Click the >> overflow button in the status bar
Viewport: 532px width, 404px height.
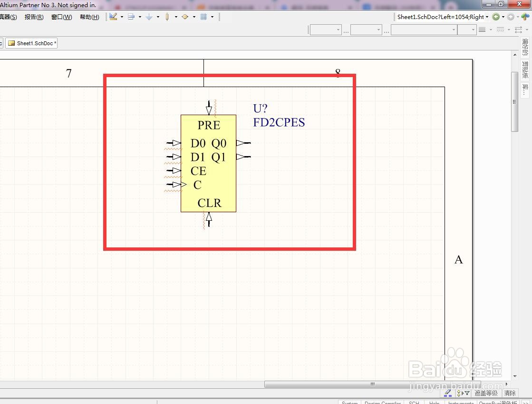(525, 402)
